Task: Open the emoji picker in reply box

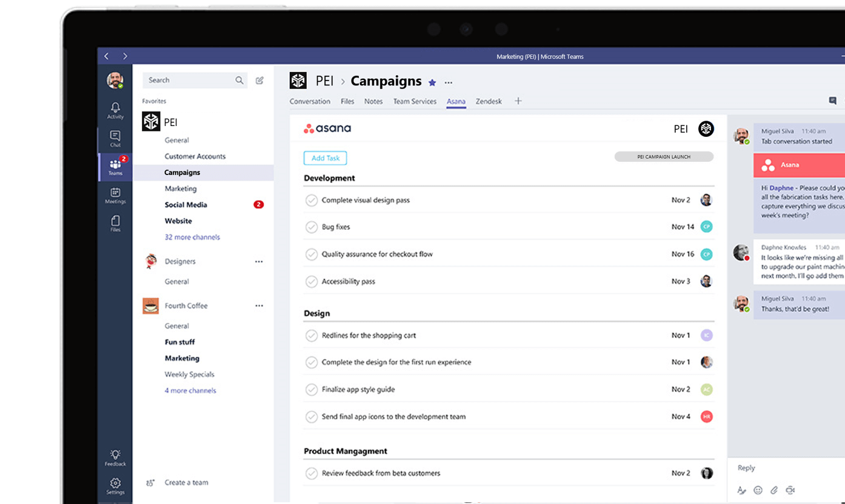Action: [x=758, y=490]
